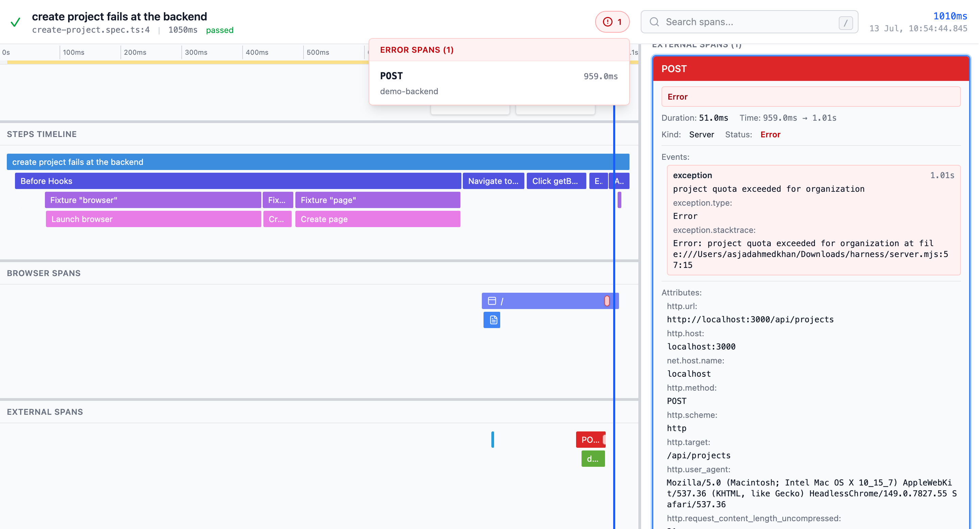Select the 'Fix...' step bar
Image resolution: width=980 pixels, height=529 pixels.
tap(277, 200)
